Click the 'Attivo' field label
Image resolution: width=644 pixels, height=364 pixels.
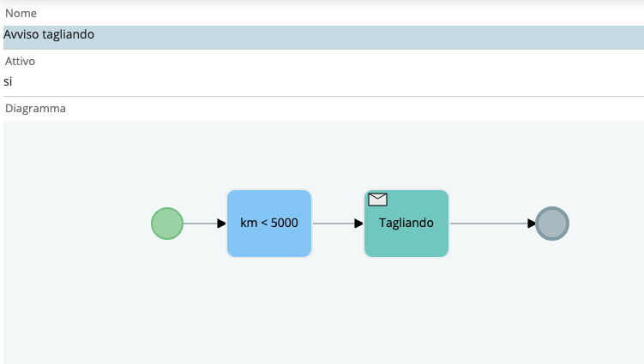(x=20, y=61)
